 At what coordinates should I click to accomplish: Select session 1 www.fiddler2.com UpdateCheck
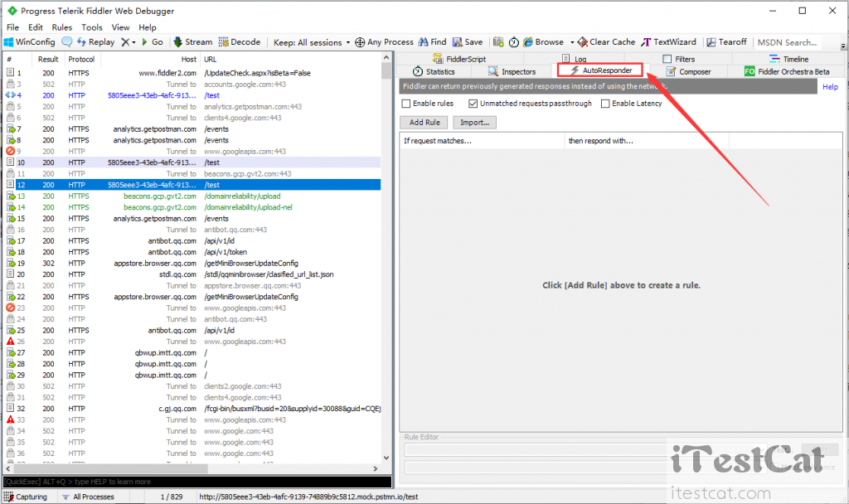(192, 73)
